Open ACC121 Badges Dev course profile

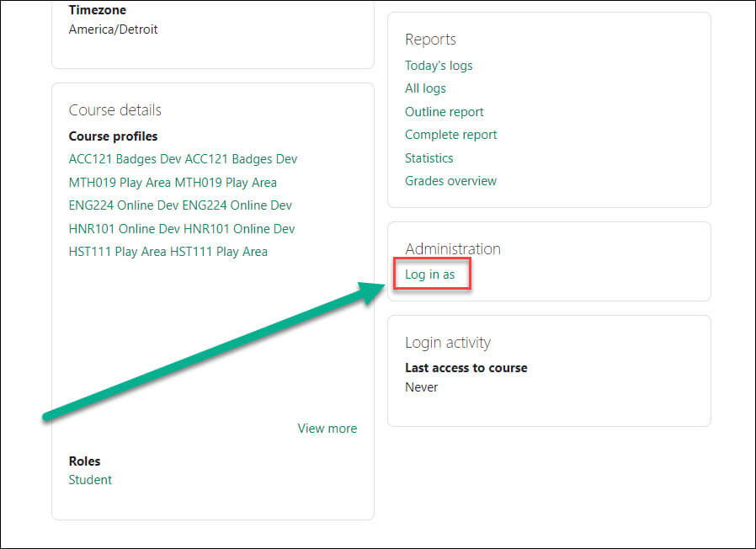coord(183,159)
